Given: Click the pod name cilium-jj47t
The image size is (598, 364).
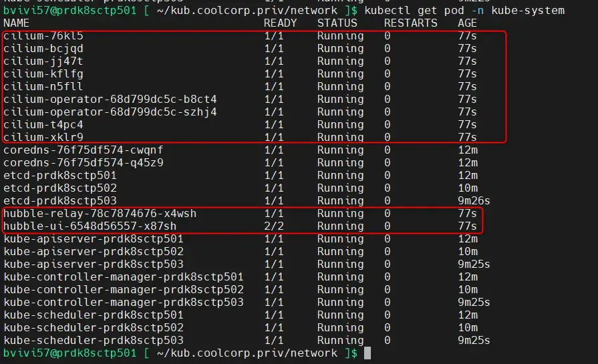Looking at the screenshot, I should coord(43,61).
